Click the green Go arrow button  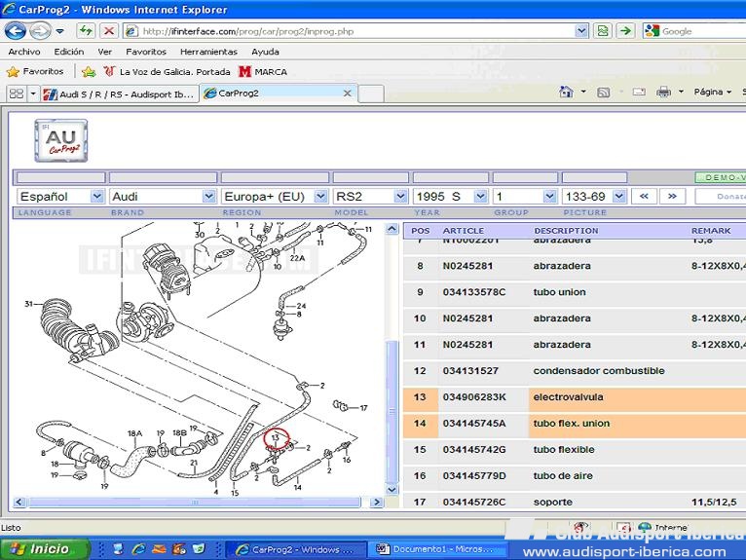(625, 31)
